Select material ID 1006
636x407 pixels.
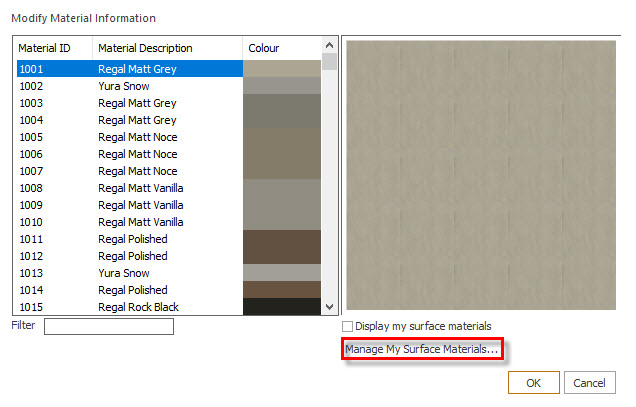[x=31, y=154]
